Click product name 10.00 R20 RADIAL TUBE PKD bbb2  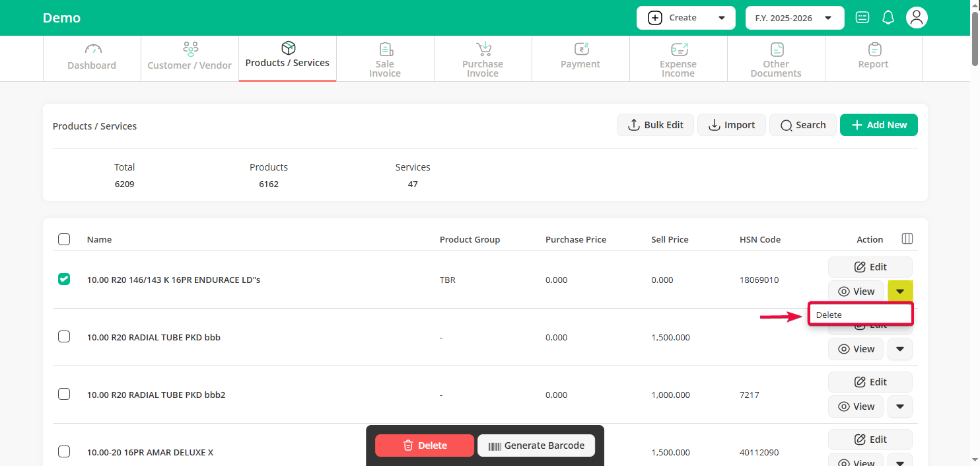pyautogui.click(x=157, y=395)
